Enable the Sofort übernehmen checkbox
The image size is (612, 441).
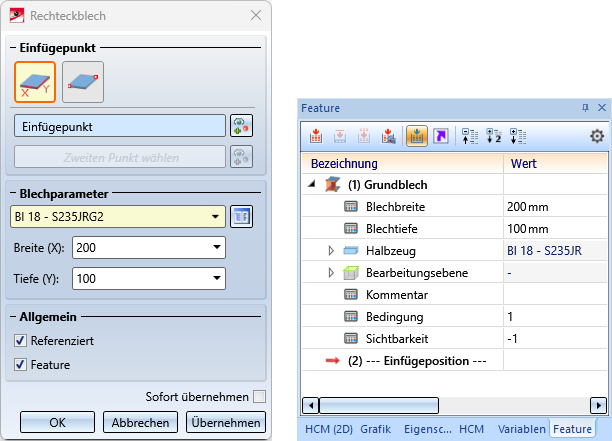point(259,397)
